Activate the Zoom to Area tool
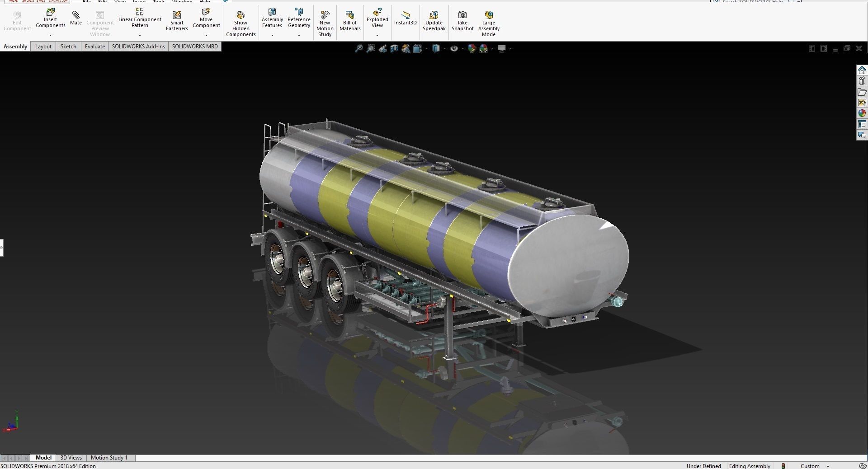868x469 pixels. tap(371, 48)
